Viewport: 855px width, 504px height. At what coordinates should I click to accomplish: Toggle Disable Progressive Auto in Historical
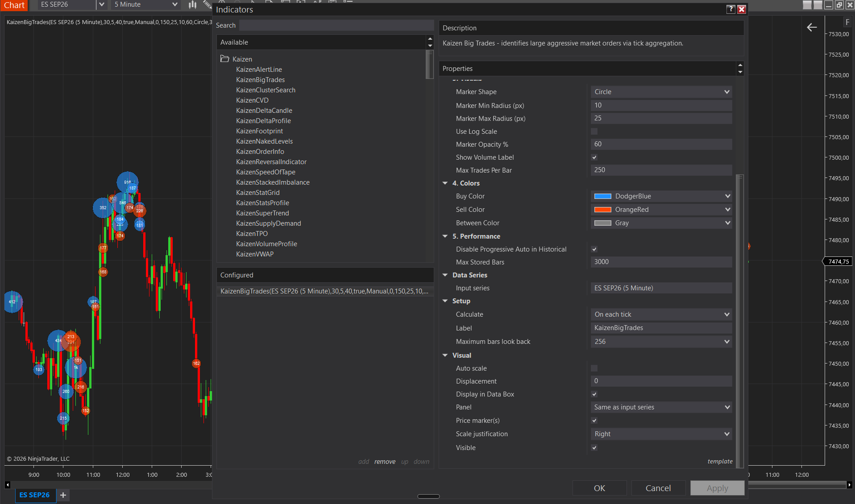pyautogui.click(x=594, y=249)
